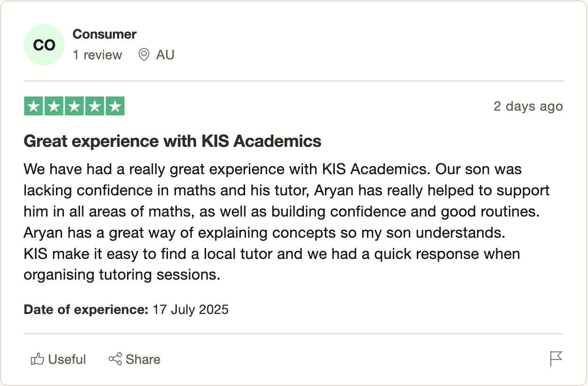The height and width of the screenshot is (386, 588).
Task: Select the third green rating star
Action: pyautogui.click(x=74, y=106)
